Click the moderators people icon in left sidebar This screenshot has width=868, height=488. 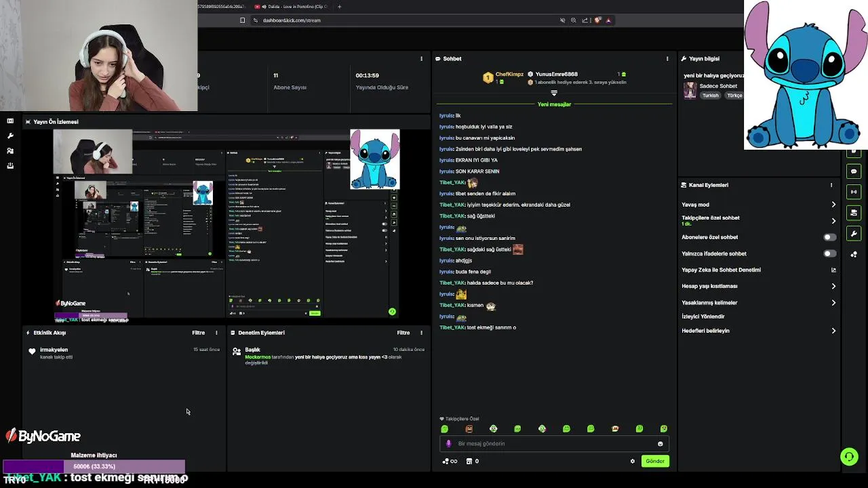(x=10, y=150)
